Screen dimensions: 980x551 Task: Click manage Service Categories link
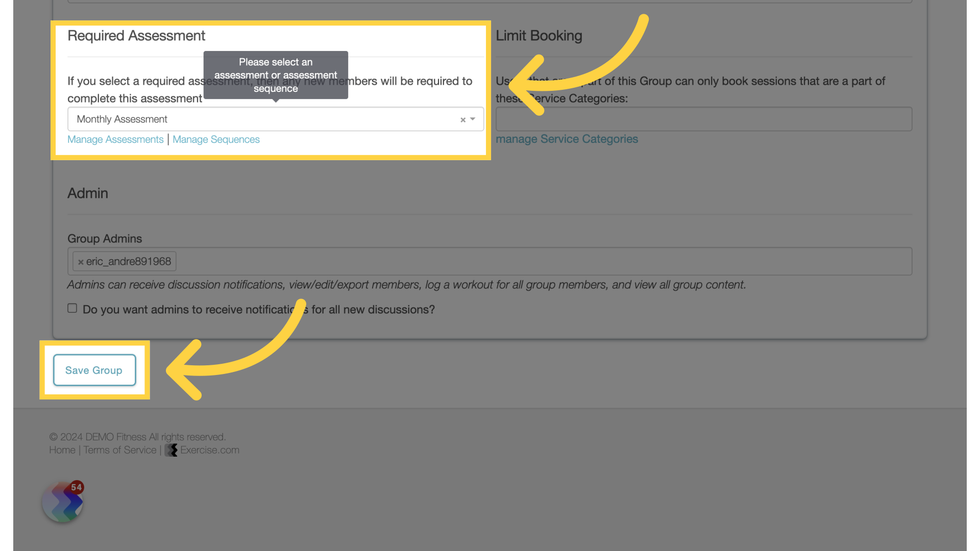point(567,138)
